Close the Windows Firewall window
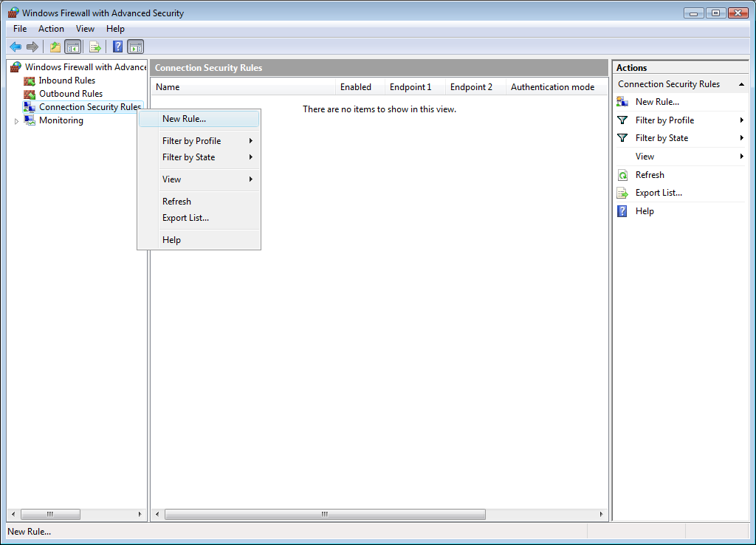The width and height of the screenshot is (756, 545). [x=738, y=13]
